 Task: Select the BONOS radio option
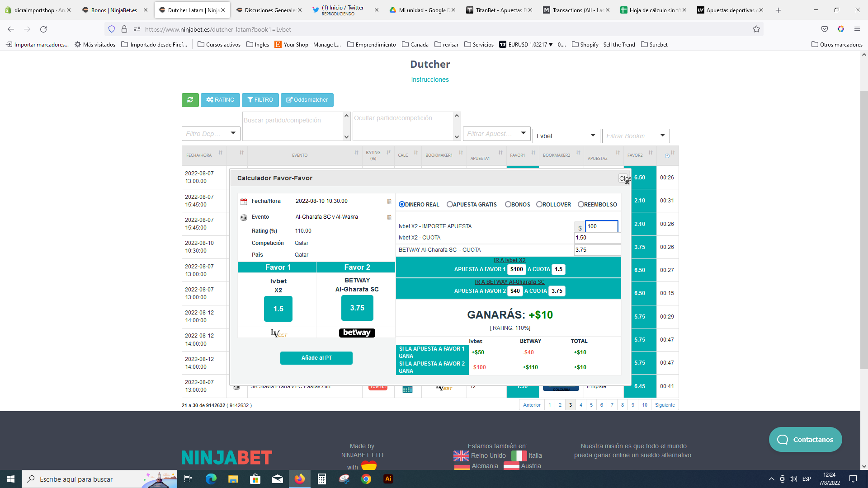coord(508,205)
